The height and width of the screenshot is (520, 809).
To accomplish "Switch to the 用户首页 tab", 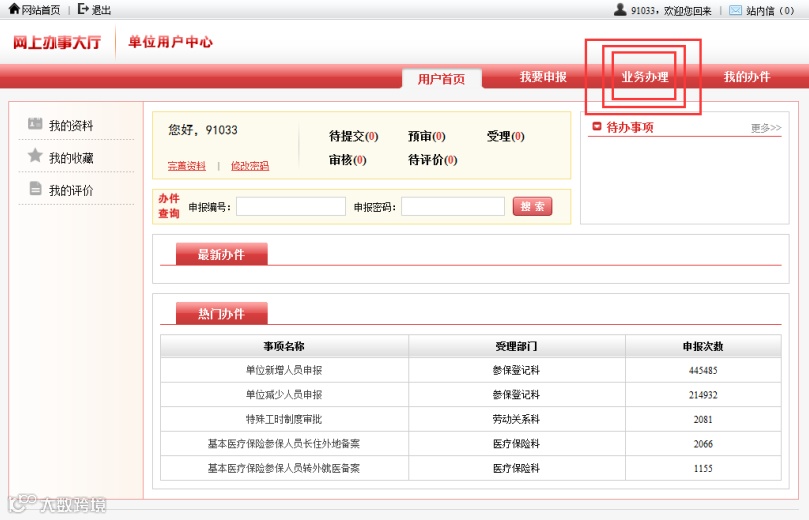I will point(442,78).
